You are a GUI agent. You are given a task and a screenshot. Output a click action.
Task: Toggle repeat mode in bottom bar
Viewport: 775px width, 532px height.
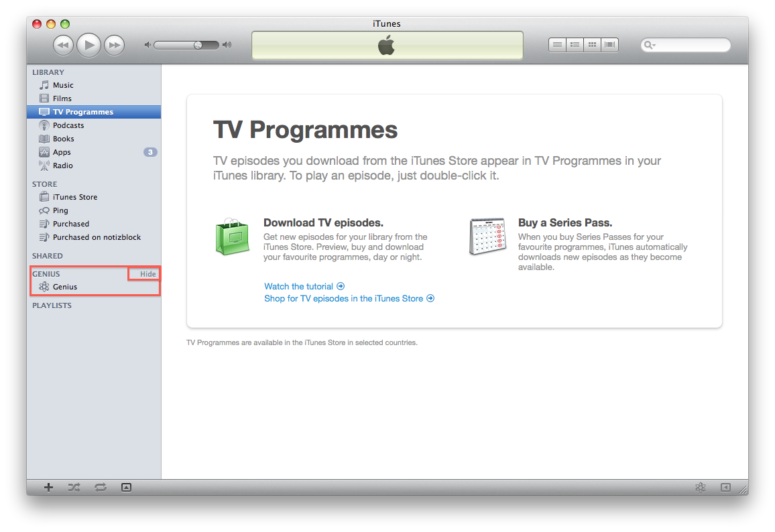pyautogui.click(x=101, y=488)
